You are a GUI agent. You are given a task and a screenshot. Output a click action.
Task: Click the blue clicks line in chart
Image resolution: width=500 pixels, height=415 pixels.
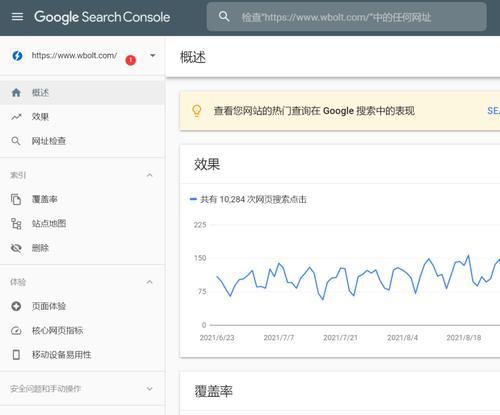click(358, 277)
